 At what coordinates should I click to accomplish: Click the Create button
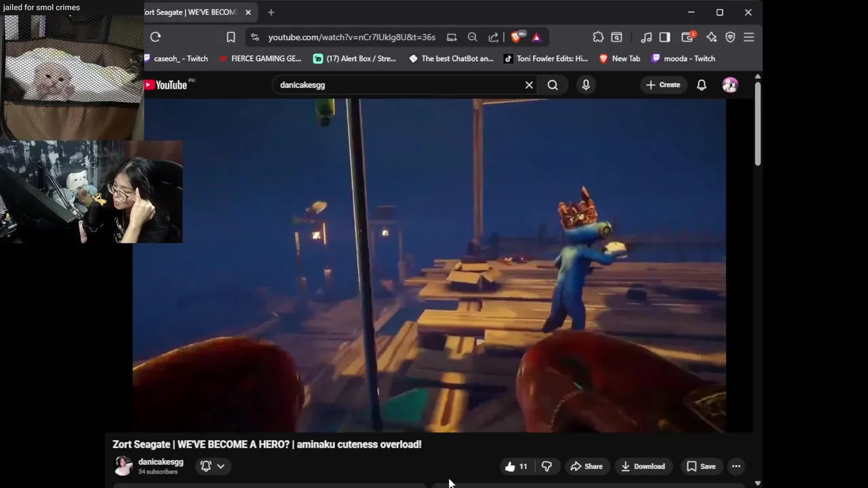[x=663, y=85]
